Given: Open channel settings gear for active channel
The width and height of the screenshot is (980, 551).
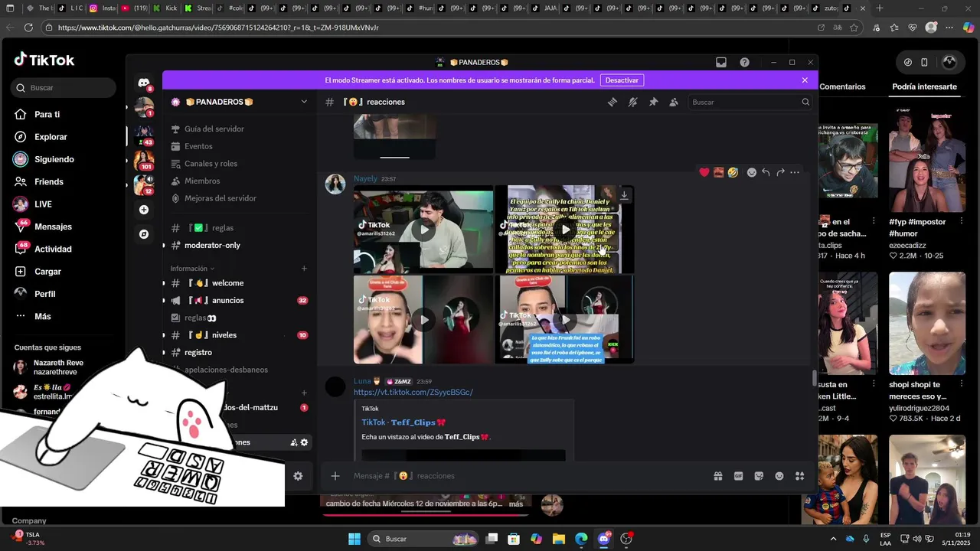Looking at the screenshot, I should pos(305,442).
